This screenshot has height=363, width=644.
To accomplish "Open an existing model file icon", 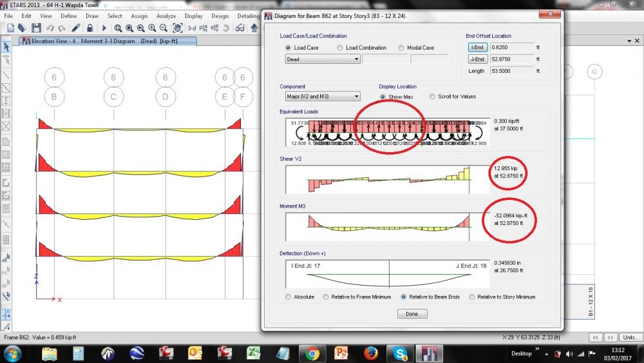I will point(22,28).
